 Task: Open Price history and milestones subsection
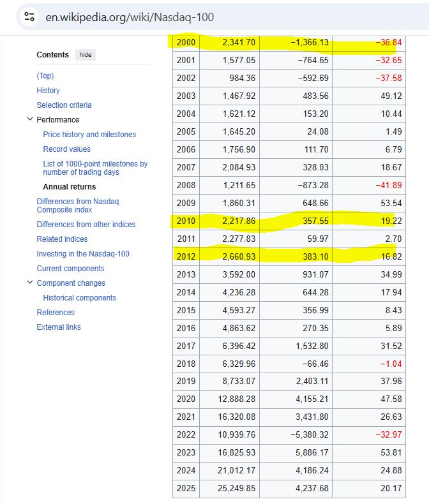[x=89, y=135]
